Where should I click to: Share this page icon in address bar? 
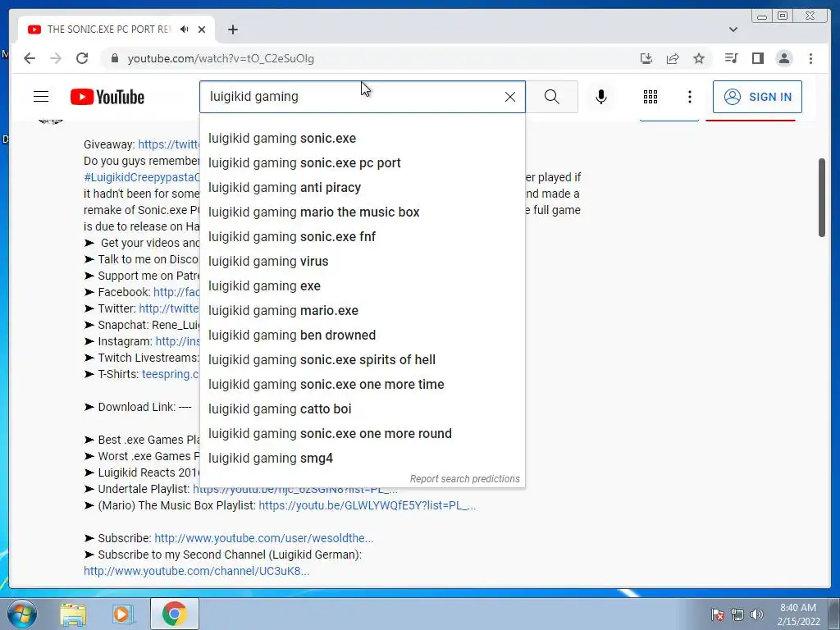point(673,58)
